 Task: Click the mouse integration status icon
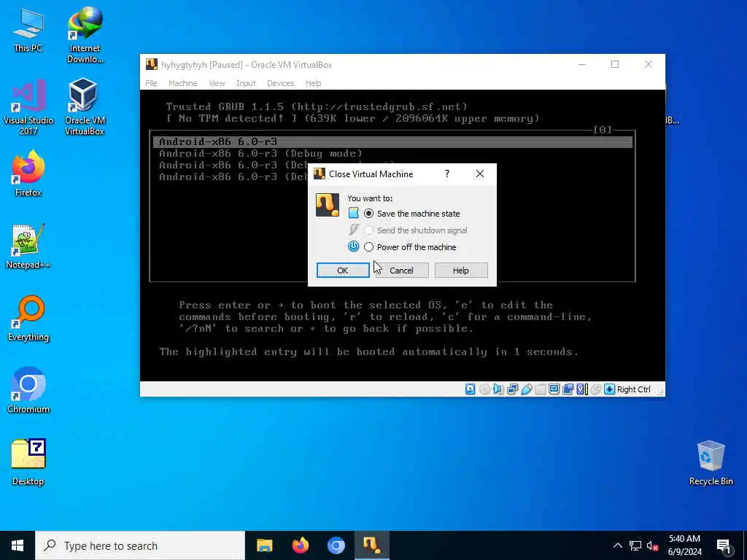click(x=595, y=389)
